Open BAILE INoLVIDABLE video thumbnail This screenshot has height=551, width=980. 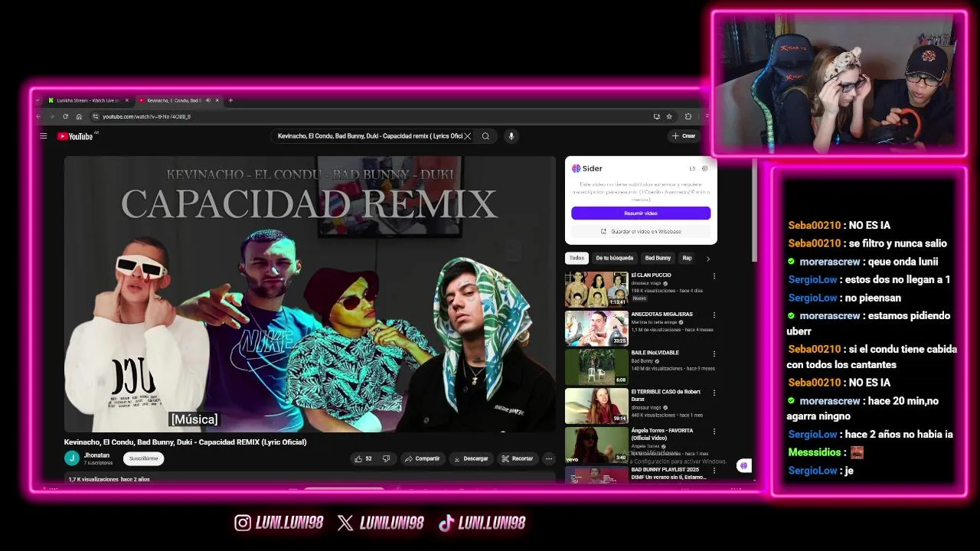pyautogui.click(x=596, y=367)
